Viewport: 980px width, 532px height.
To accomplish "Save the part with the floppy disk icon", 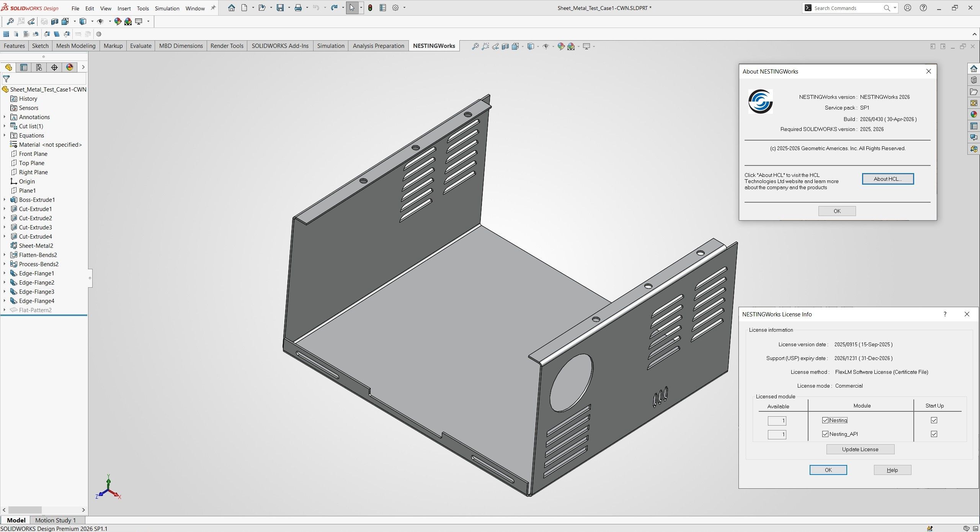I will coord(280,8).
